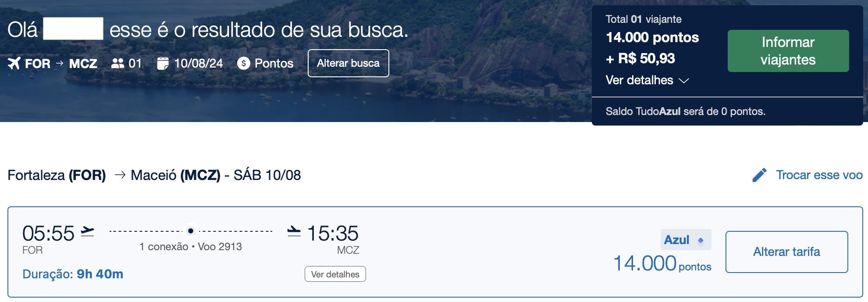This screenshot has height=302, width=868.
Task: Click the connection dot on the flight line
Action: click(190, 231)
